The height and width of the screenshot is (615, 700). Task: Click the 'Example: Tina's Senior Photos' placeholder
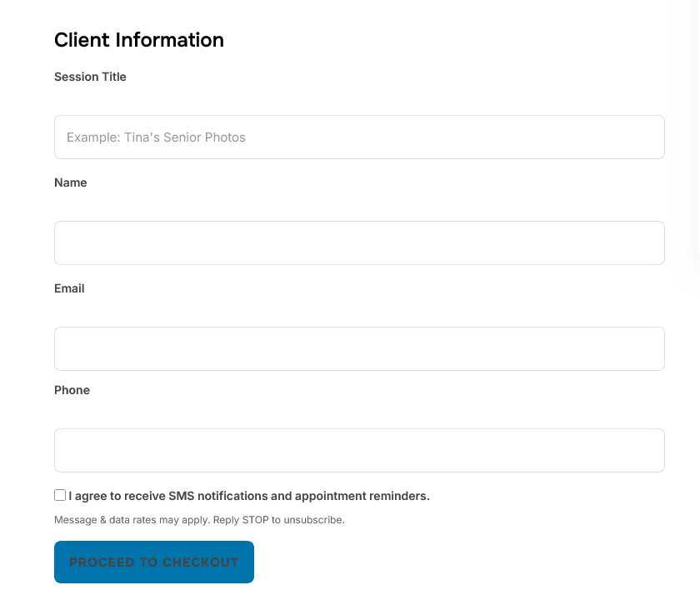point(157,137)
